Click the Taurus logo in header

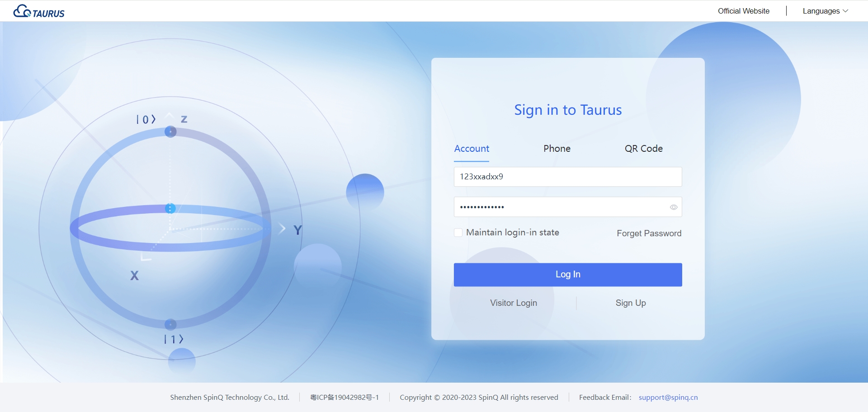point(39,11)
